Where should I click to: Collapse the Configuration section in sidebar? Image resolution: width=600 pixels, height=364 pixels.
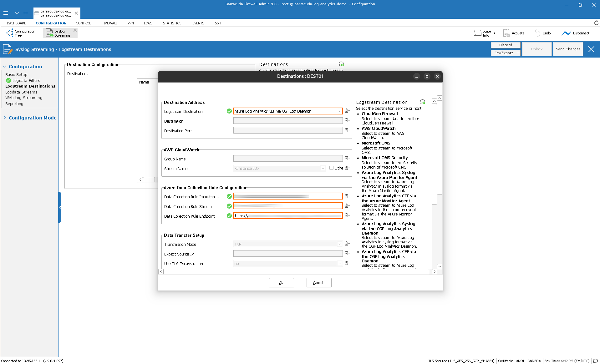pyautogui.click(x=5, y=67)
